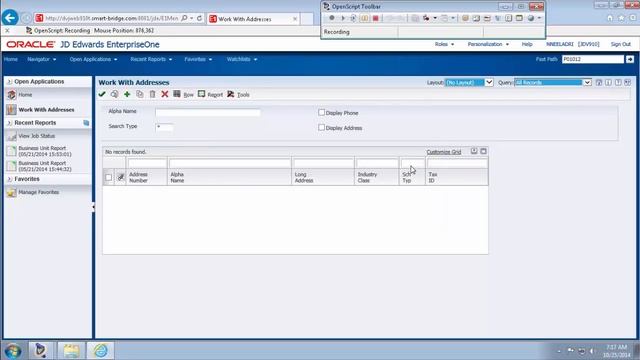Click the green plus Add icon
This screenshot has height=360, width=640.
tap(127, 94)
